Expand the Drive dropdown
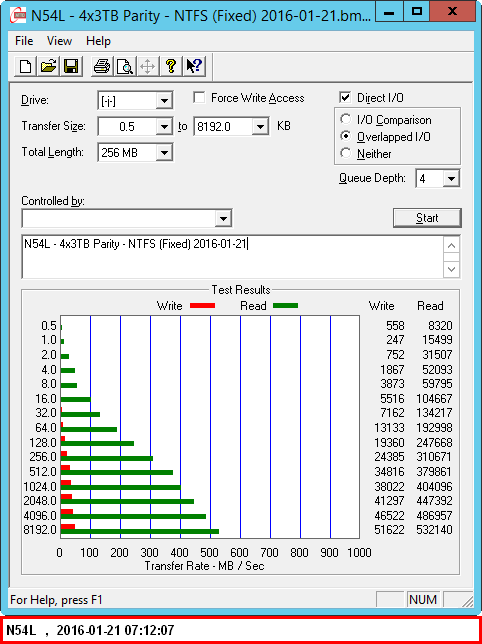Screen dimensions: 482x644 [x=164, y=101]
